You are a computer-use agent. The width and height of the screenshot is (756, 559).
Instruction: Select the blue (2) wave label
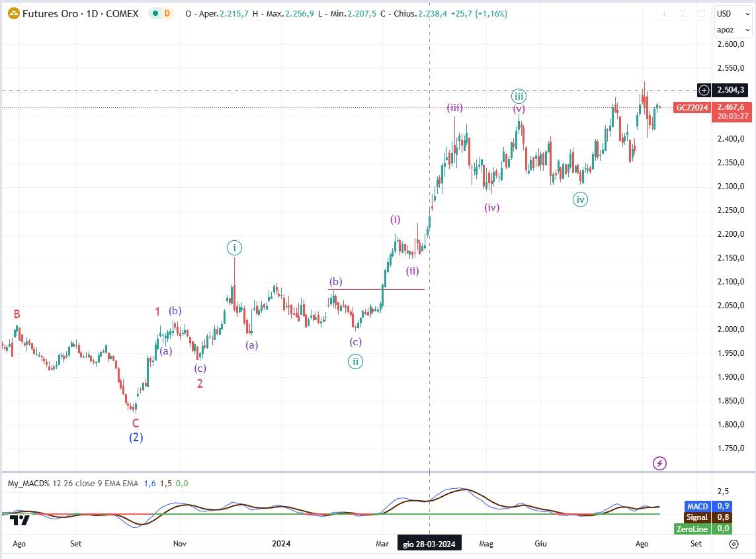point(136,438)
